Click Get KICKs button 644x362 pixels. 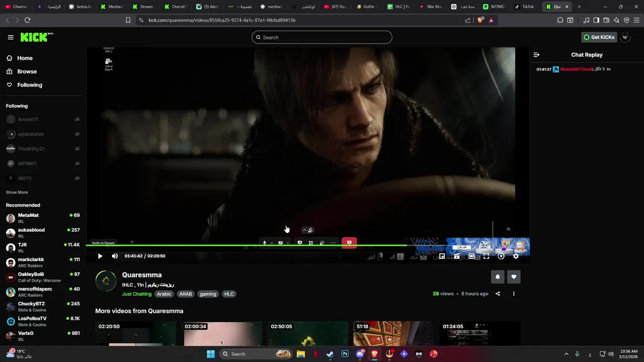(599, 37)
